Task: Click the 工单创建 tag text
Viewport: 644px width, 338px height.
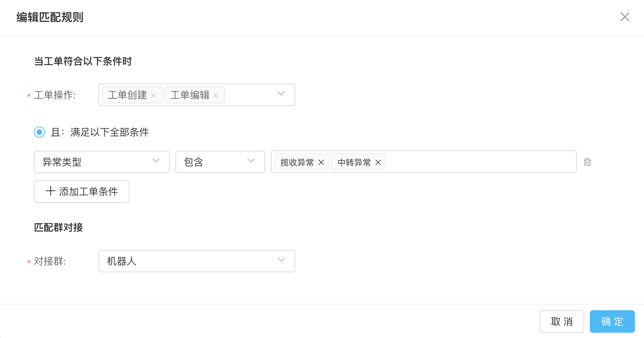Action: [127, 95]
